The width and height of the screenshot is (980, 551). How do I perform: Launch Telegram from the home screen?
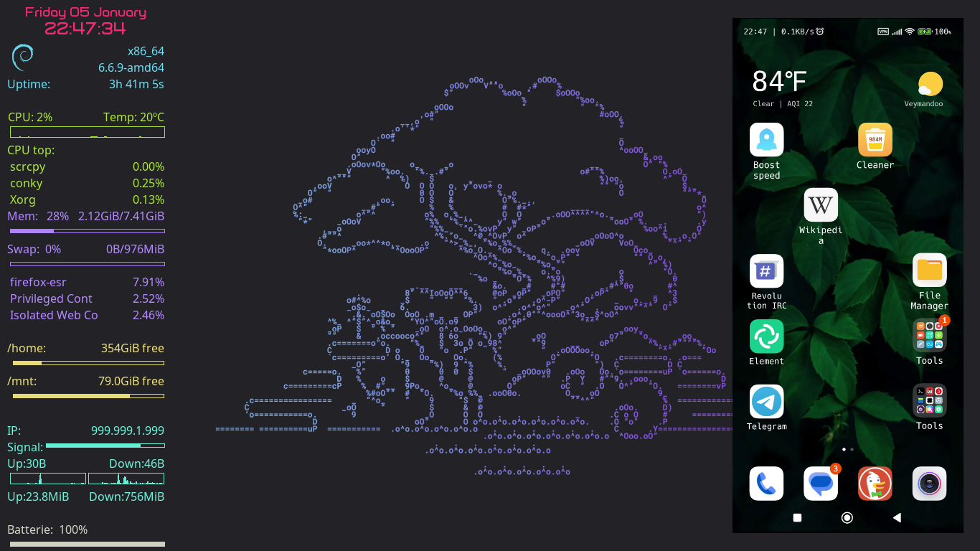[766, 402]
